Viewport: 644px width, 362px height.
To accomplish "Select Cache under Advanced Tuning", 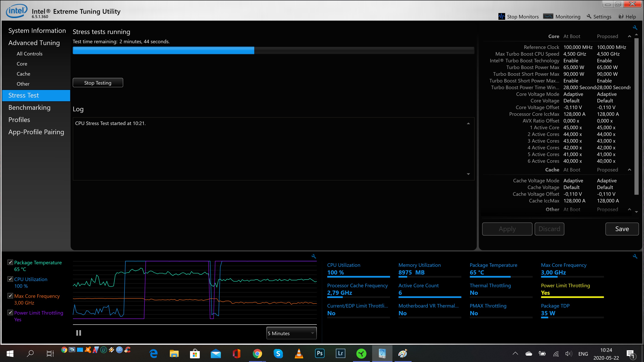I will coord(23,74).
